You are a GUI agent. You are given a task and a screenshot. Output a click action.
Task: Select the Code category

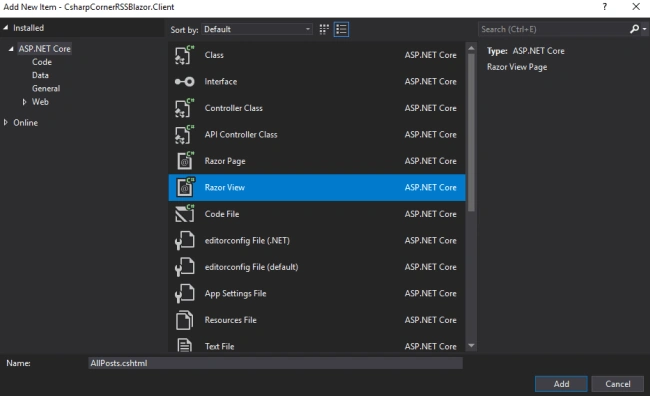pos(42,62)
